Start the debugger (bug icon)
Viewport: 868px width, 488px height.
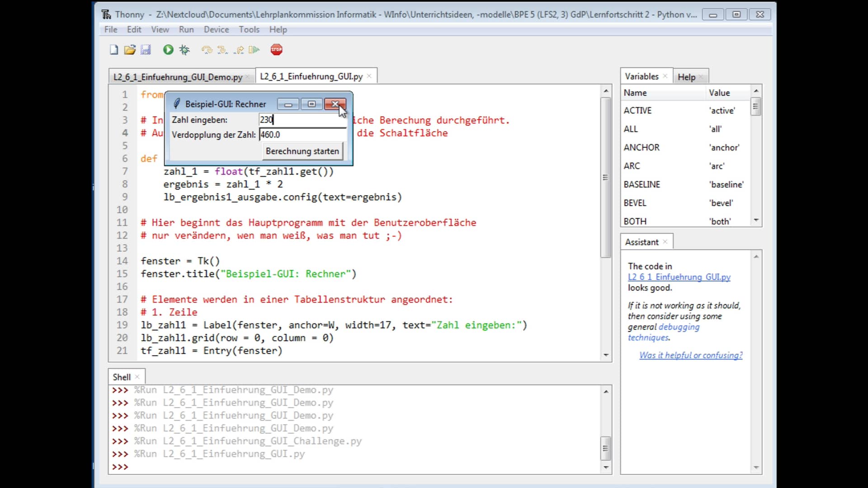tap(184, 50)
